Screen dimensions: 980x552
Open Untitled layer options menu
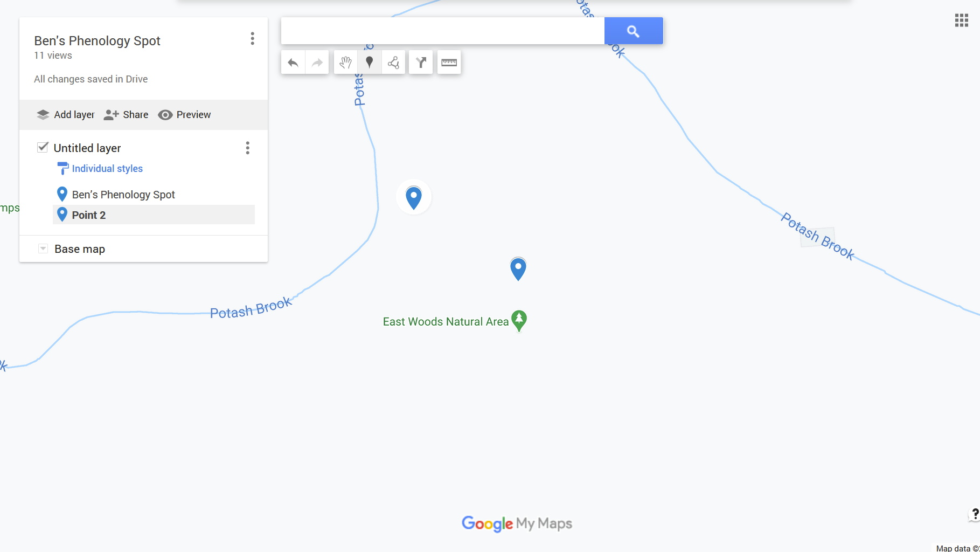248,148
